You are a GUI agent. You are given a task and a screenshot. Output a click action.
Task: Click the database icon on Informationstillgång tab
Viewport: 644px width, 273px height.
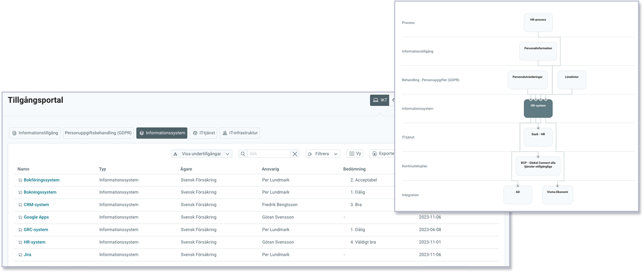coord(14,133)
